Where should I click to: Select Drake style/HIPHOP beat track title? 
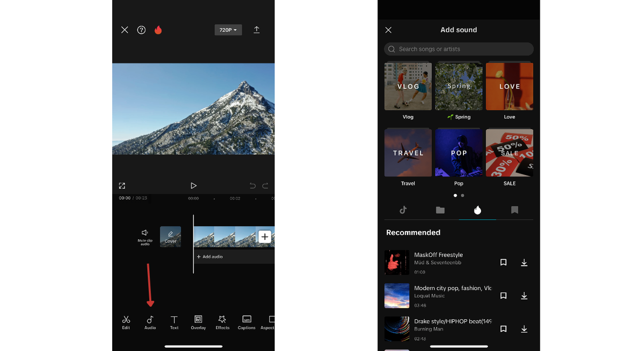[453, 321]
